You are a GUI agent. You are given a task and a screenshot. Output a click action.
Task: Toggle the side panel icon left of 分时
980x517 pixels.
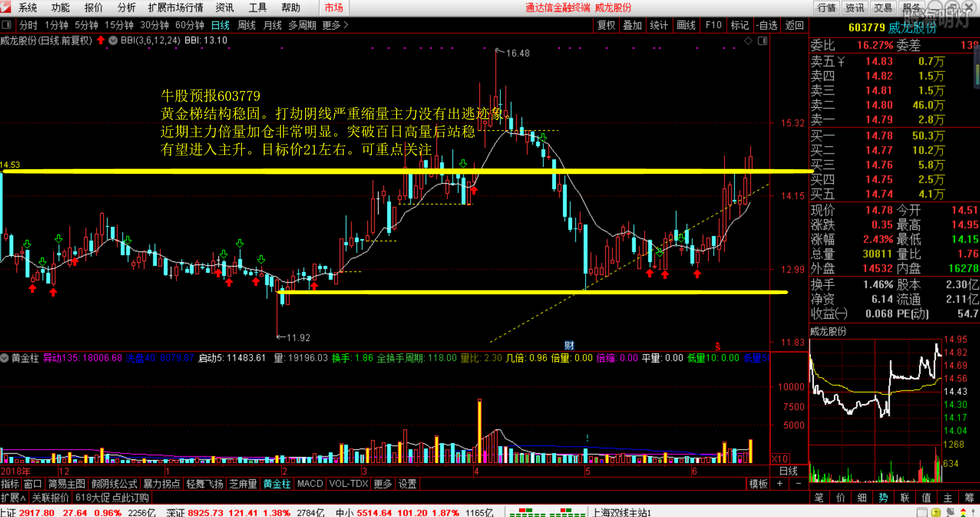pyautogui.click(x=7, y=25)
